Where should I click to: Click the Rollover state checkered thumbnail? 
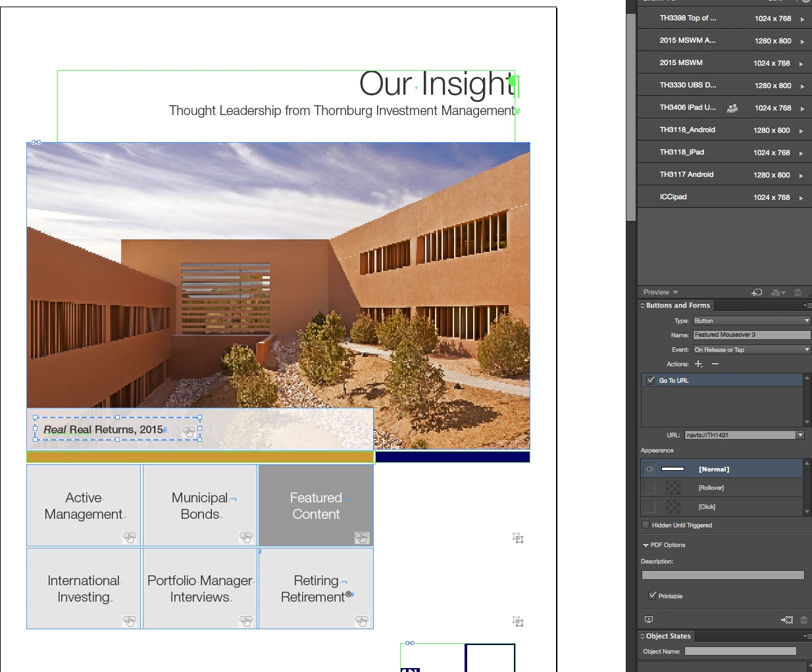click(x=673, y=488)
